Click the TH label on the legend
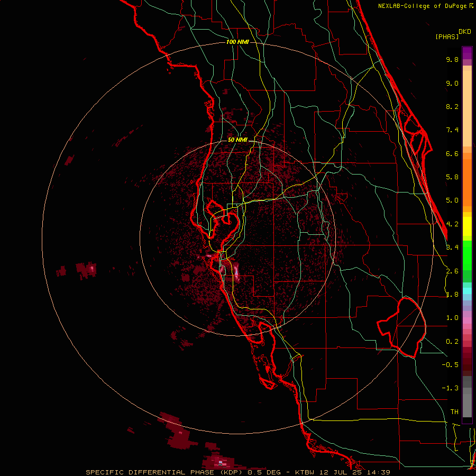Screen dimensions: 476x476 pos(454,411)
